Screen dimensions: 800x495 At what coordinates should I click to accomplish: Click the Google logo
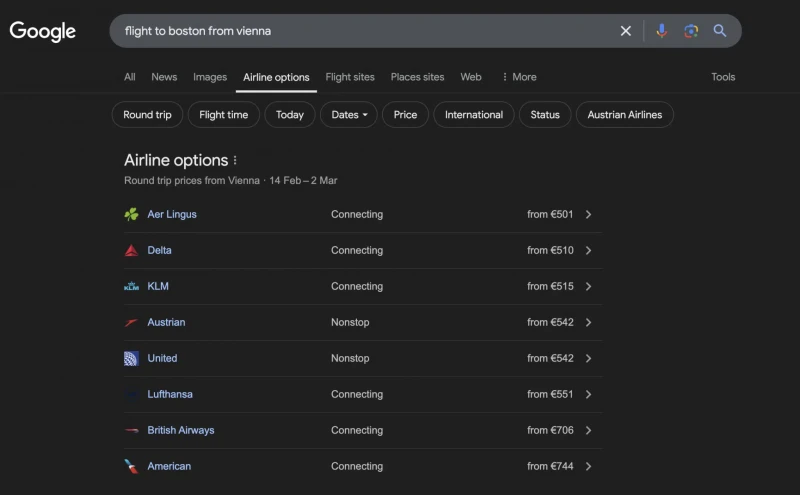pos(43,31)
